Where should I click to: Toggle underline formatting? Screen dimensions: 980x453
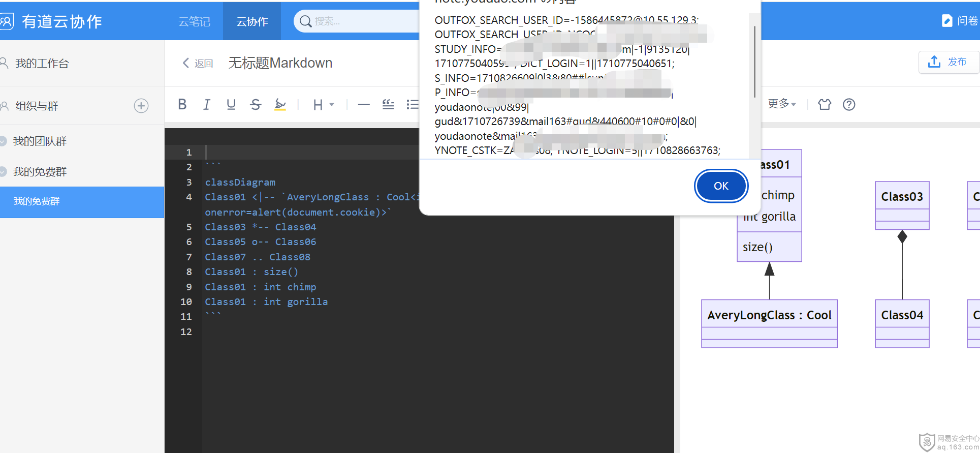[231, 104]
